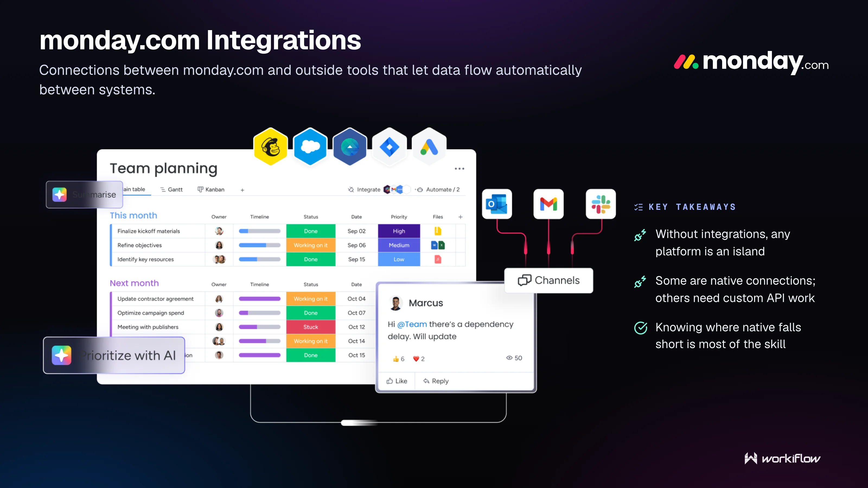Click the Integrate button
The height and width of the screenshot is (488, 868).
point(364,190)
